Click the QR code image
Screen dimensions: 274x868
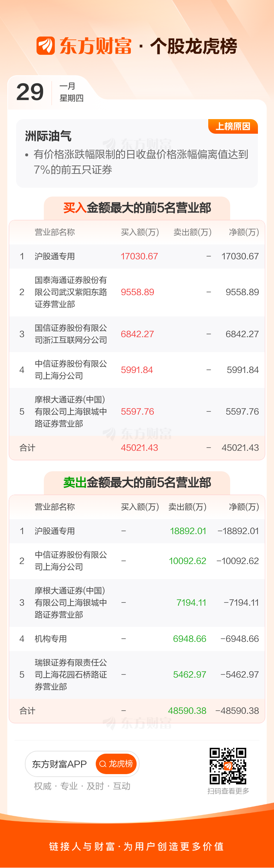(228, 766)
